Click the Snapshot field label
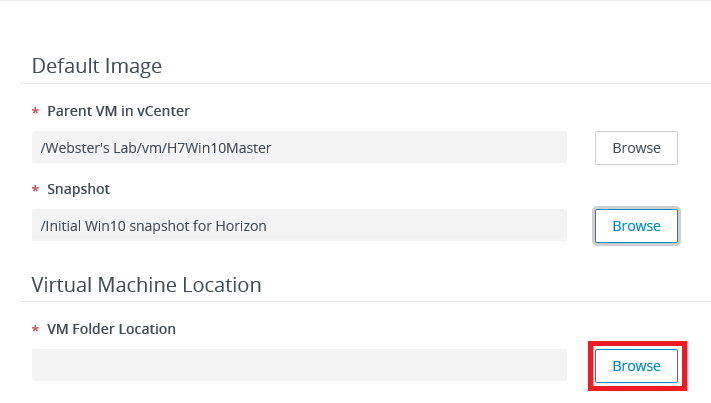Viewport: 711px width, 403px height. [x=78, y=188]
